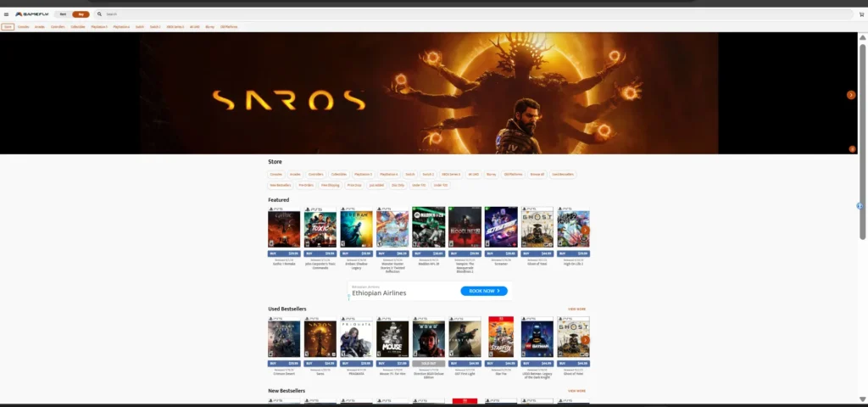Image resolution: width=868 pixels, height=407 pixels.
Task: Click Under $10 filter chip
Action: (419, 186)
